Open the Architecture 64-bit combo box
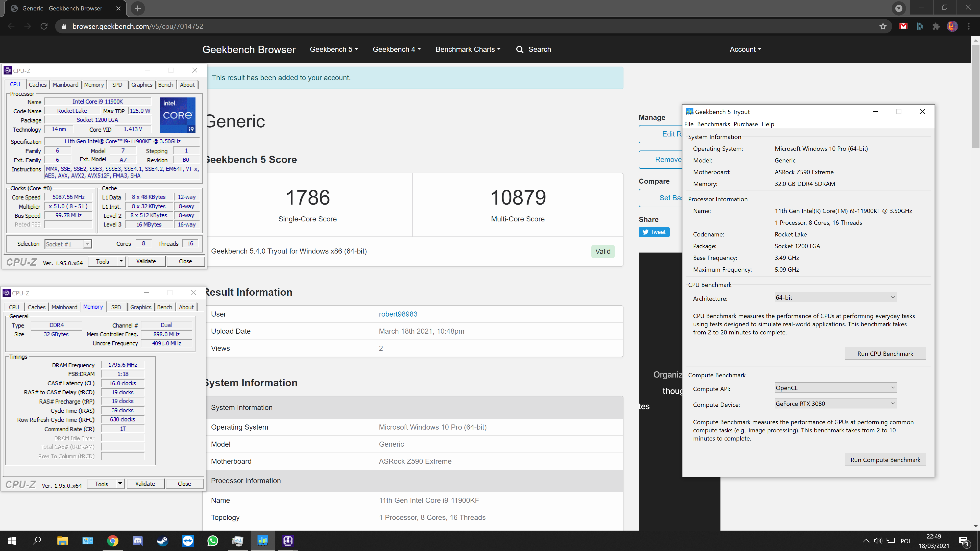The width and height of the screenshot is (980, 551). click(836, 297)
